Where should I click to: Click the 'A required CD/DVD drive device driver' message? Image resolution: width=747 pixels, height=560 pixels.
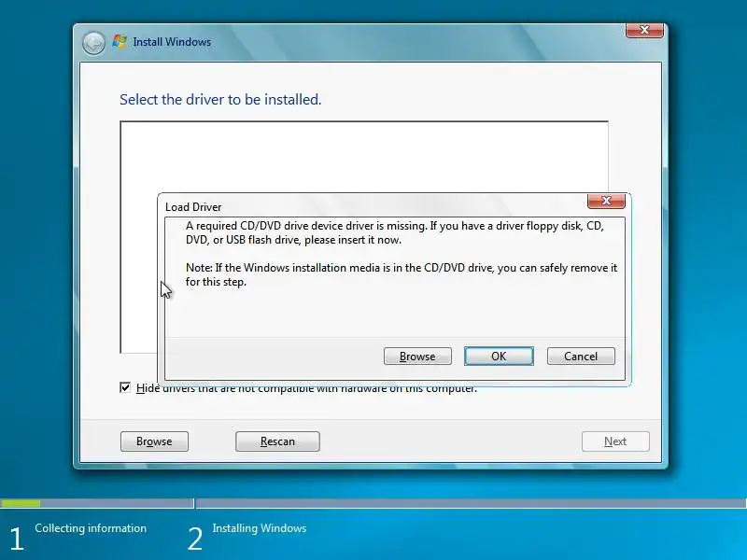pyautogui.click(x=395, y=232)
